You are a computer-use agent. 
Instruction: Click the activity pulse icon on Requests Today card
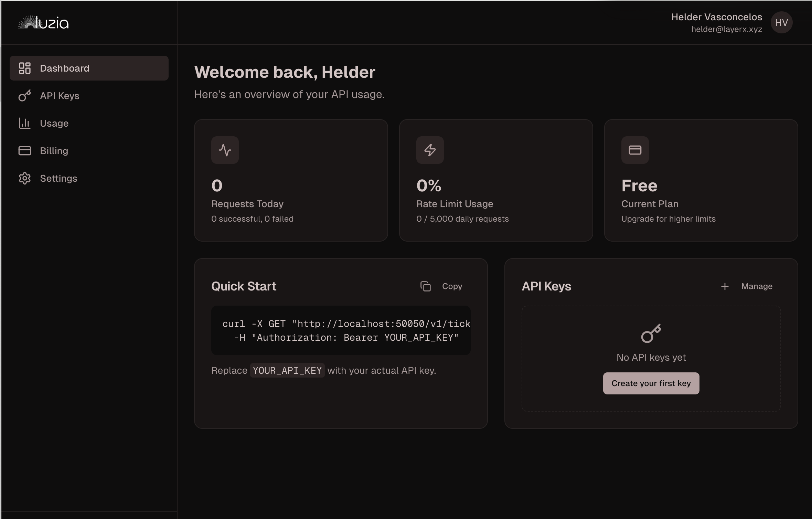tap(225, 150)
